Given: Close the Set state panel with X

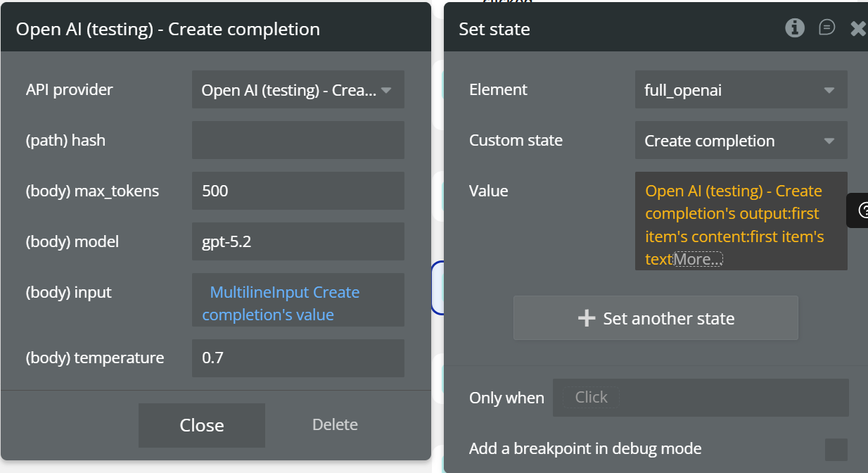Looking at the screenshot, I should (x=858, y=28).
